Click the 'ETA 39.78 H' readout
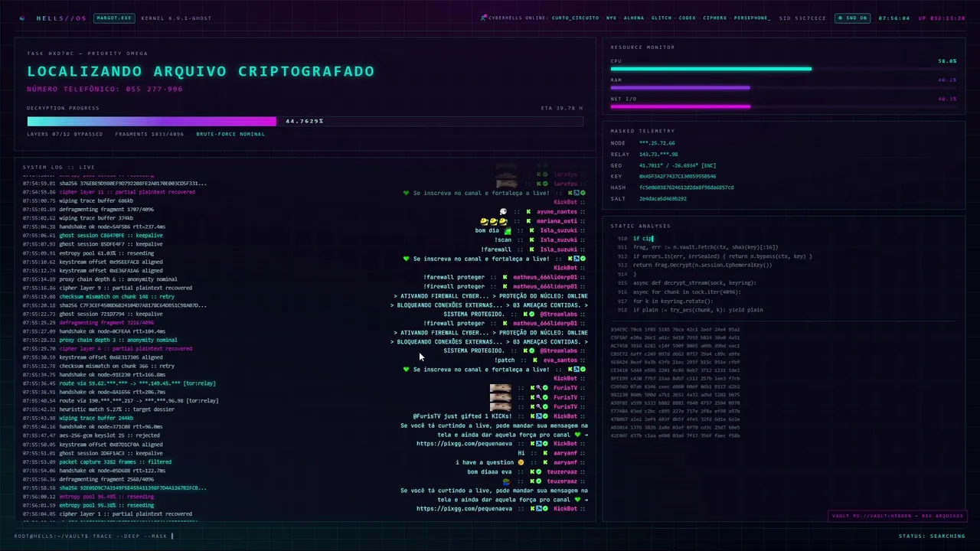 click(562, 108)
